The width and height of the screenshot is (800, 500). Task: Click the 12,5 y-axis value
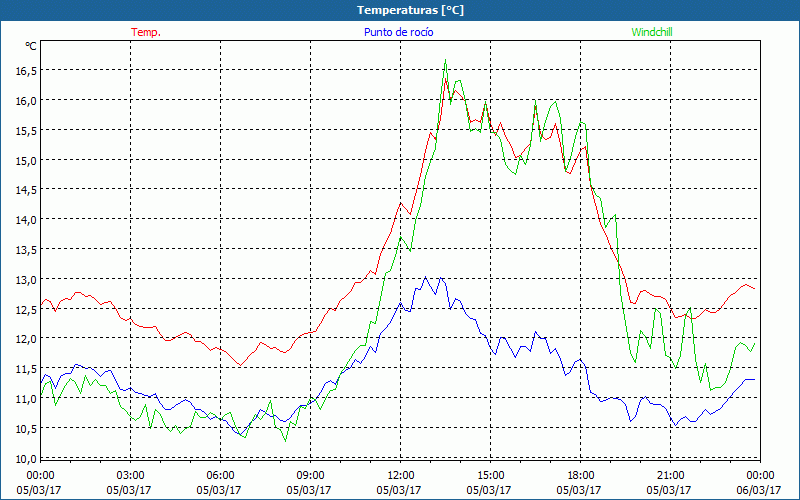[x=26, y=310]
